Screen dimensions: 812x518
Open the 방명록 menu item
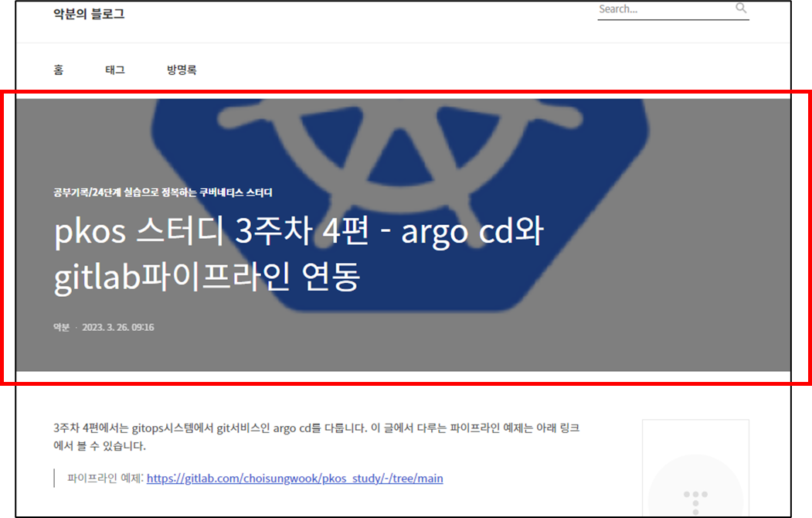click(182, 70)
